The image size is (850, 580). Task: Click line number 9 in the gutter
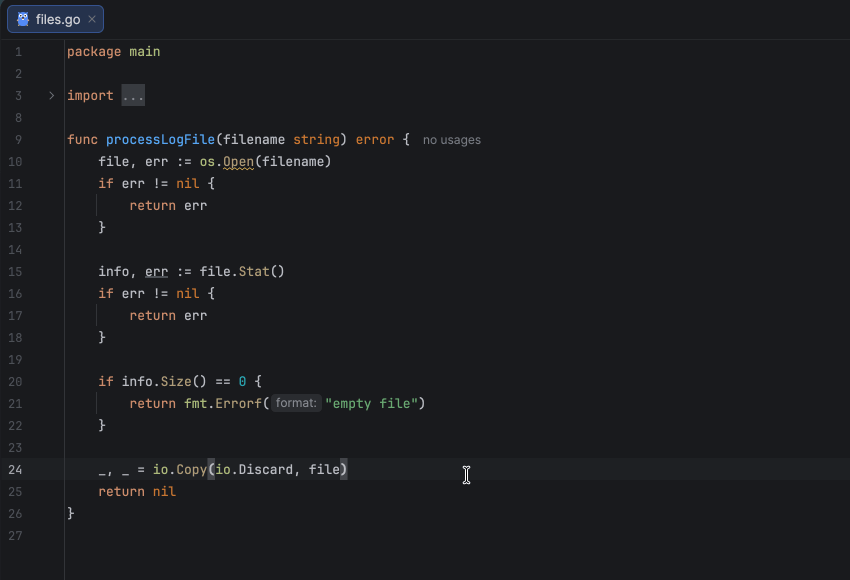point(17,139)
